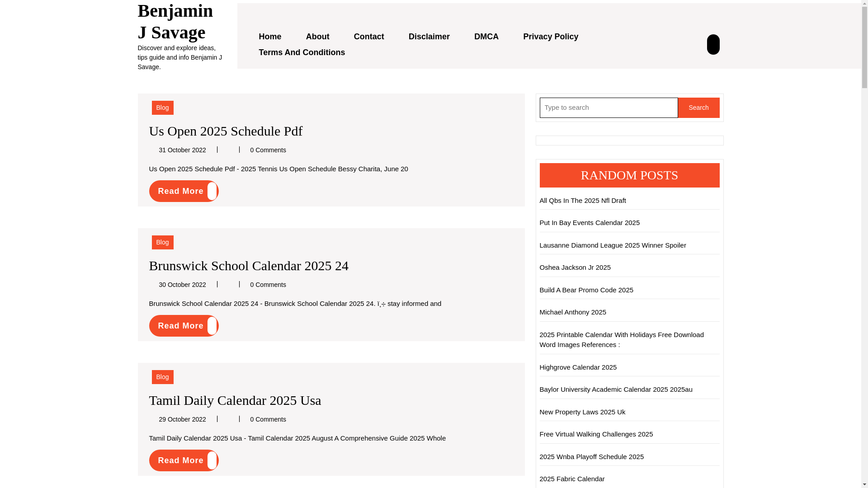868x488 pixels.
Task: Read More on Us Open 2025 Schedule post
Action: point(184,191)
